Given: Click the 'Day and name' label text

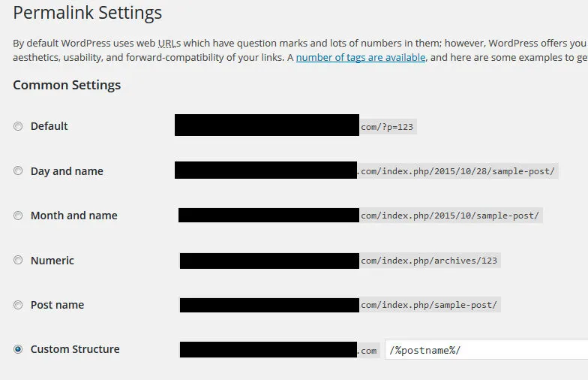Looking at the screenshot, I should (67, 171).
